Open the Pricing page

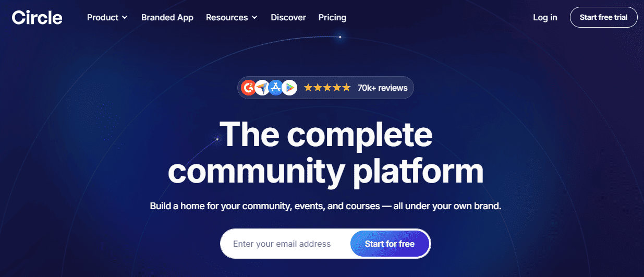(332, 17)
